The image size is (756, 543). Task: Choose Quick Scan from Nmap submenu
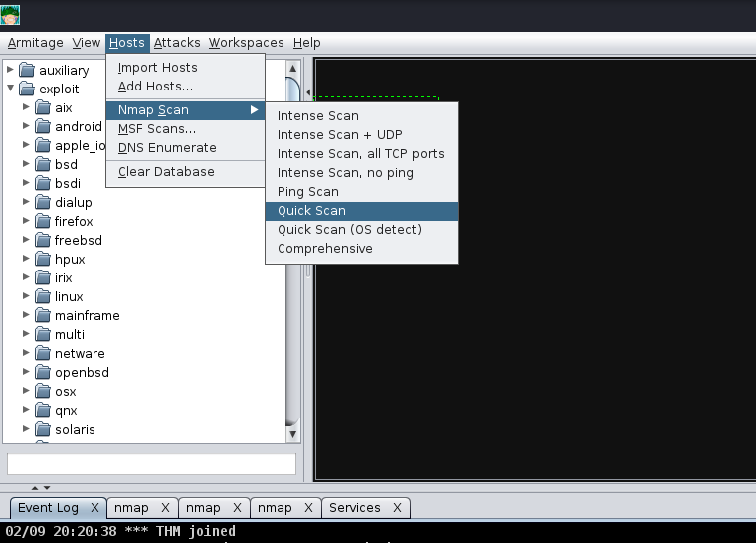coord(362,211)
